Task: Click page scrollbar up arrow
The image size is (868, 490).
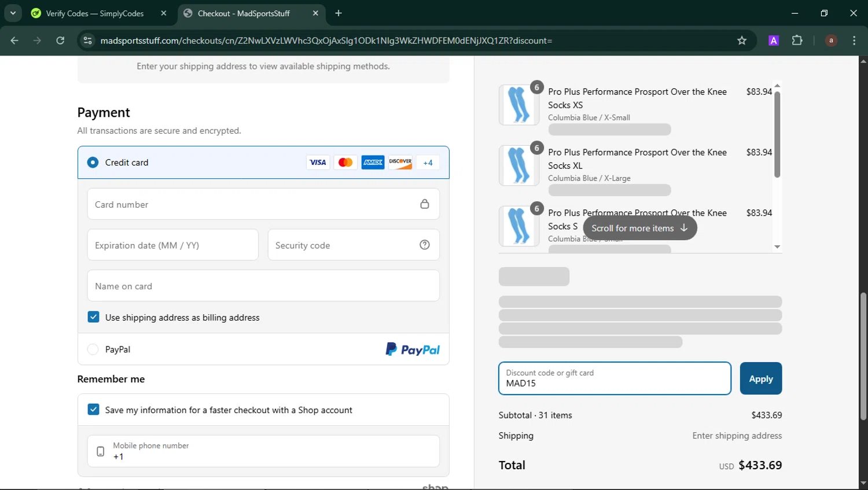Action: (863, 61)
